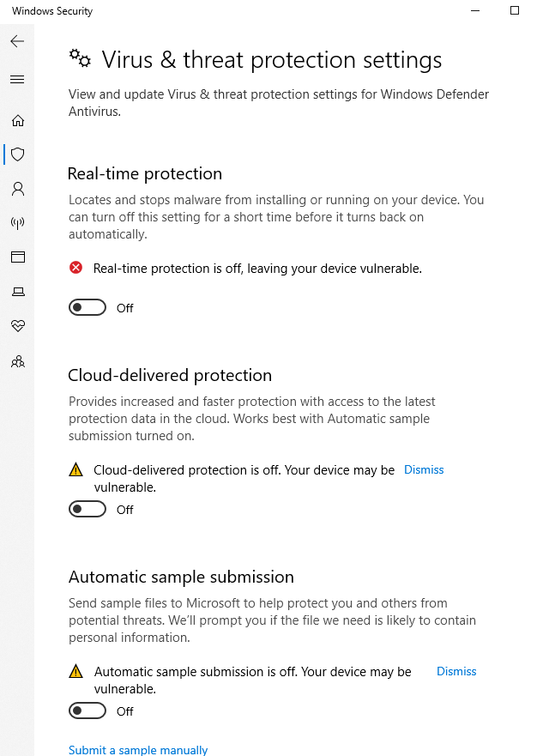Open Account protection person icon
Screen dimensions: 537x756
tap(18, 189)
